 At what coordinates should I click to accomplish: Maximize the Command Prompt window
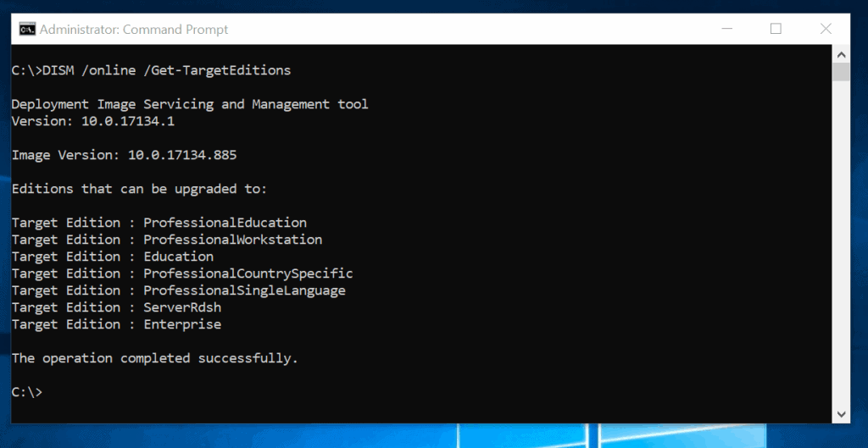tap(776, 29)
